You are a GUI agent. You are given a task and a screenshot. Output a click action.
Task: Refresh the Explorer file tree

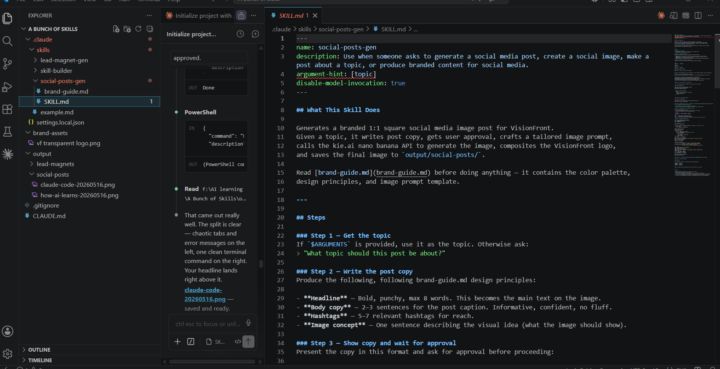pos(138,29)
